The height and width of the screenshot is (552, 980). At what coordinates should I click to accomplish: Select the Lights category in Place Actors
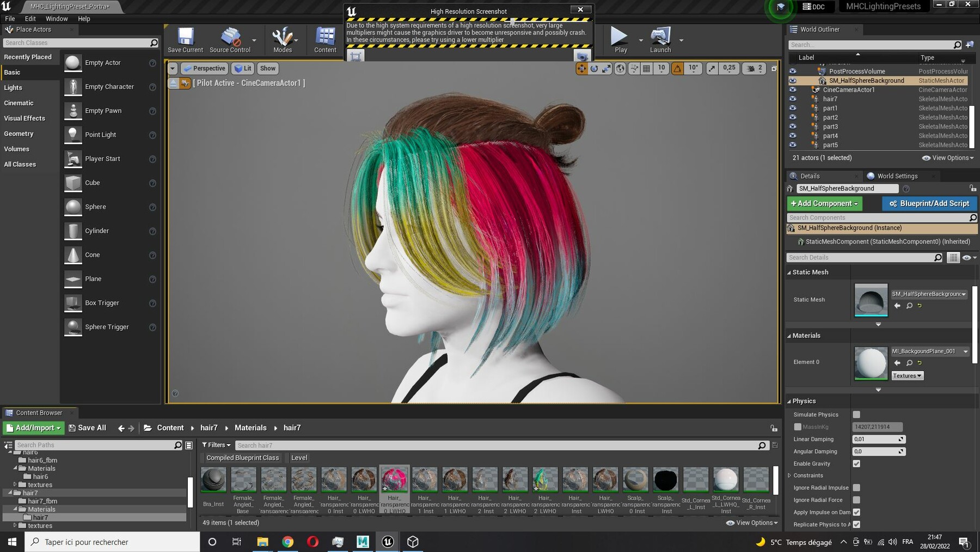(x=13, y=88)
